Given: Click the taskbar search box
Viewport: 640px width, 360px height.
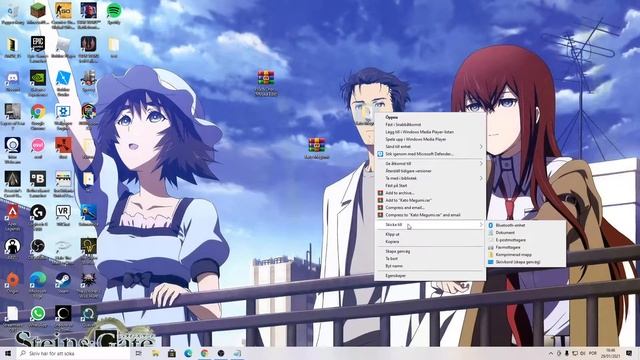Looking at the screenshot, I should tap(73, 353).
